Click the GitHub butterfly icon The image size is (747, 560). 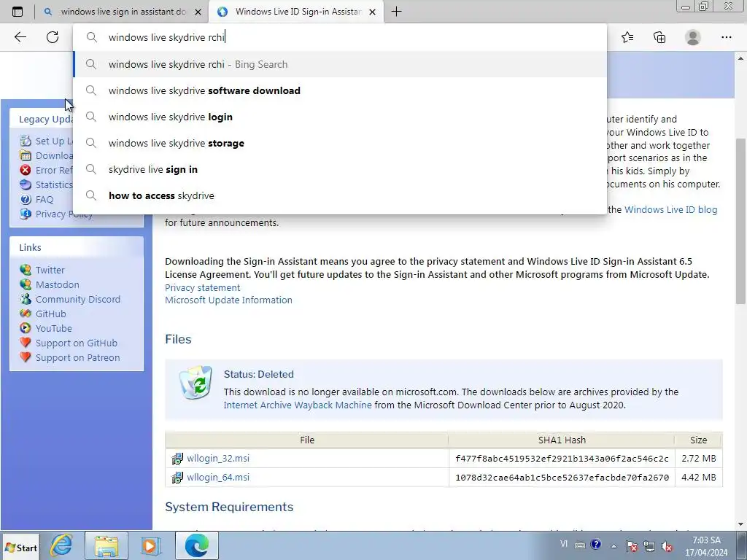[x=26, y=314]
